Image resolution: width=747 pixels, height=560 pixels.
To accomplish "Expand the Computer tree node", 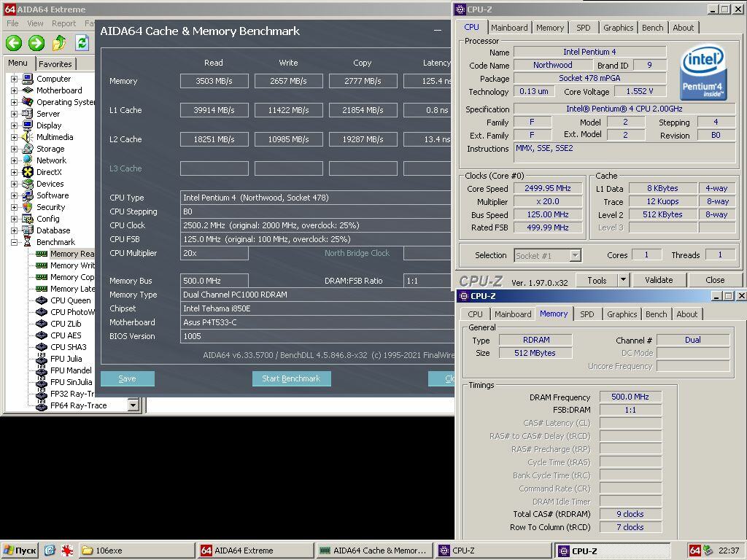I will 15,79.
